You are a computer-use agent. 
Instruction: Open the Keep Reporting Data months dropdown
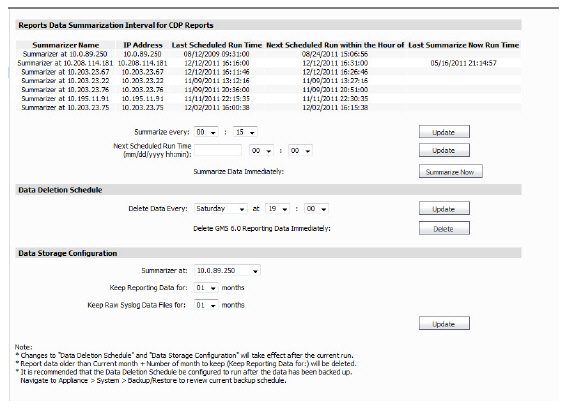[206, 288]
